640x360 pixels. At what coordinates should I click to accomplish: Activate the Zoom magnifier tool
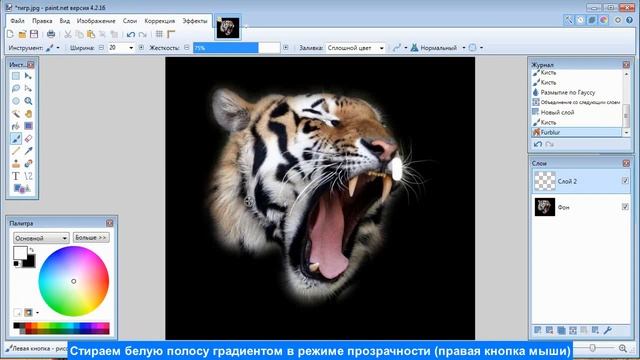coord(28,101)
